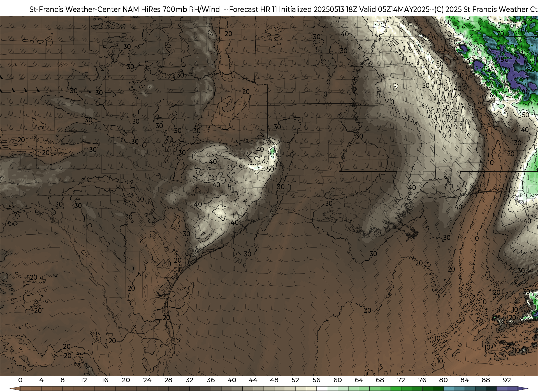Click the purple right arrow end of colorbar
538x392 pixels.
point(523,389)
